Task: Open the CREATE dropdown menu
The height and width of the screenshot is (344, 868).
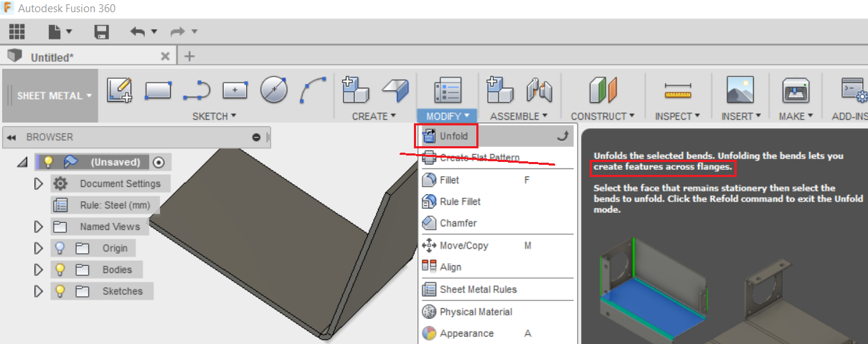Action: (374, 116)
